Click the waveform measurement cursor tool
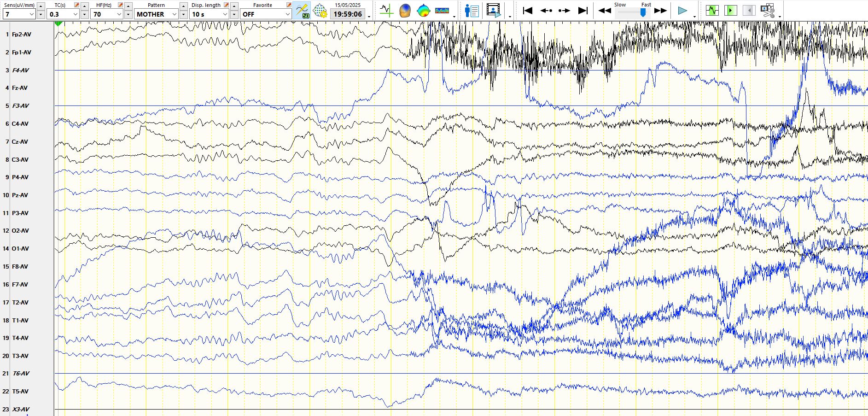 pos(386,10)
